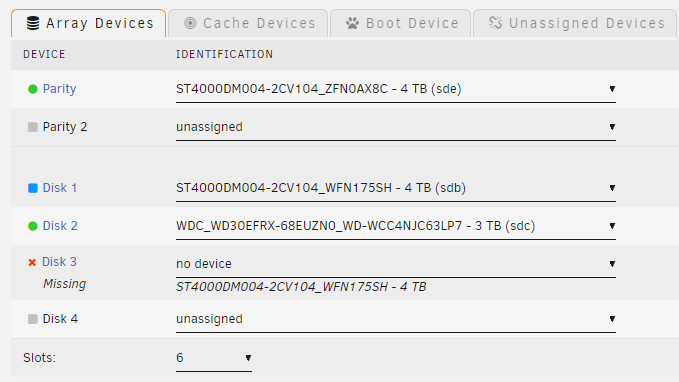This screenshot has width=679, height=382.
Task: Open the Parity device selection dropdown
Action: coord(396,89)
